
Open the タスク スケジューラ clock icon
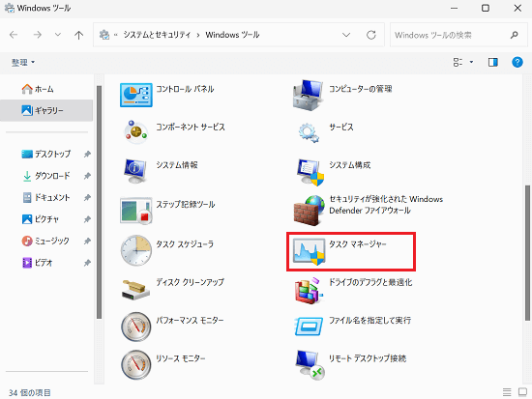pyautogui.click(x=136, y=250)
